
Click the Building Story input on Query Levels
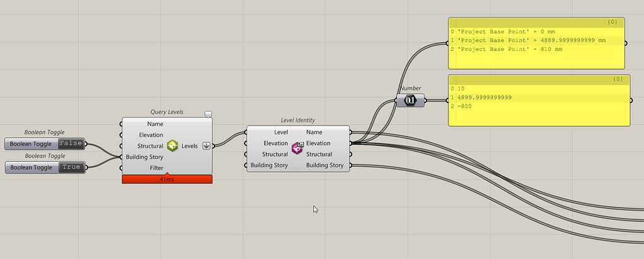[144, 157]
